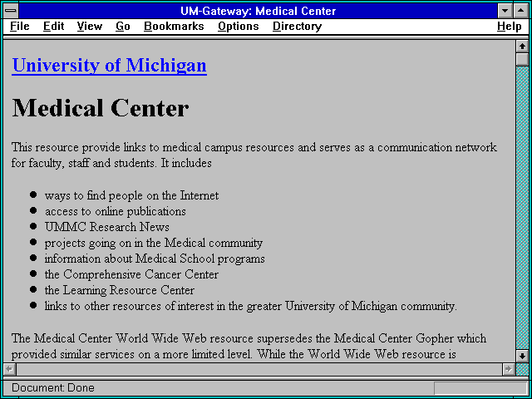Screen dimensions: 532x399
Task: Click 'UMMC Research News' list item
Action: tap(107, 227)
